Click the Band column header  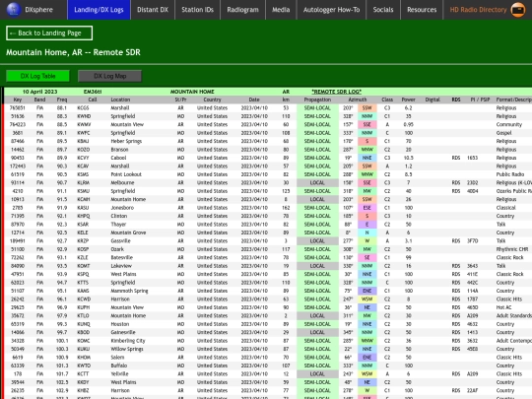(x=39, y=100)
